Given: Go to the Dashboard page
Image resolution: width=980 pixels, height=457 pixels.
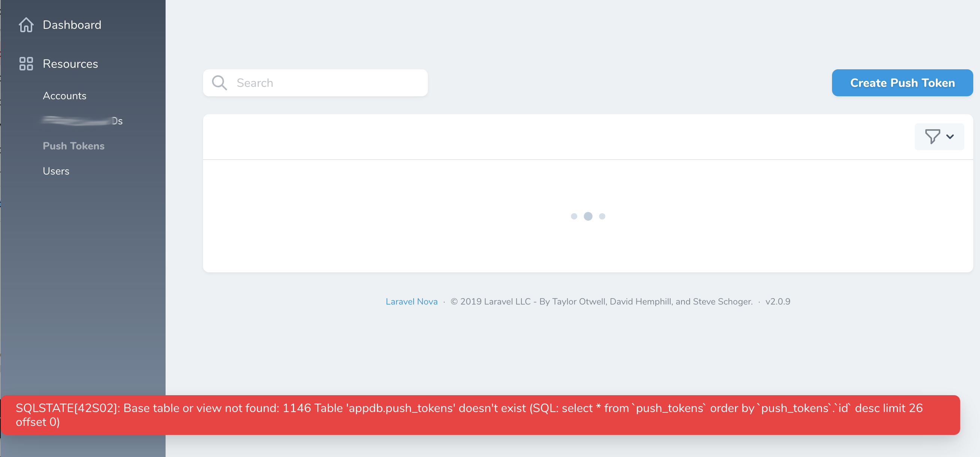Looking at the screenshot, I should click(x=72, y=25).
